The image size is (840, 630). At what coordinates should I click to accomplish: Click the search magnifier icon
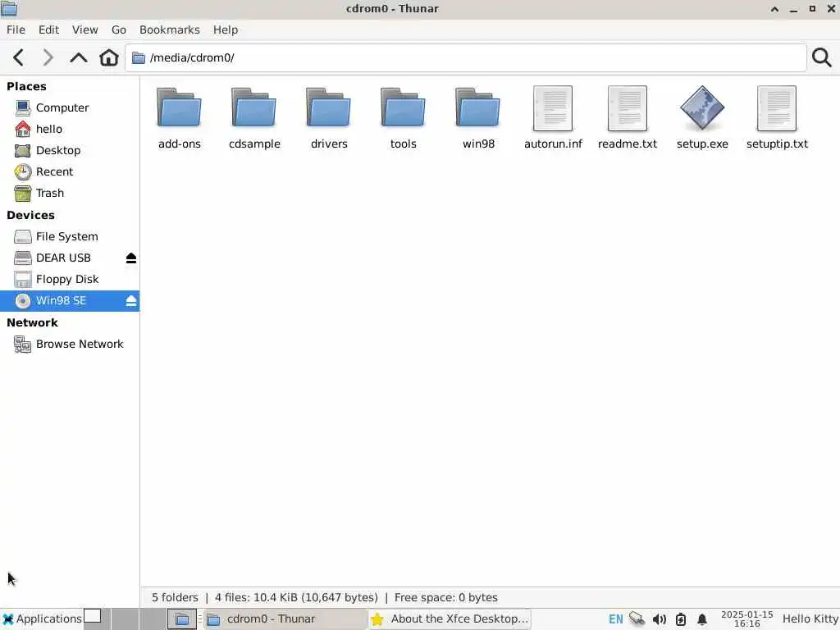tap(822, 57)
